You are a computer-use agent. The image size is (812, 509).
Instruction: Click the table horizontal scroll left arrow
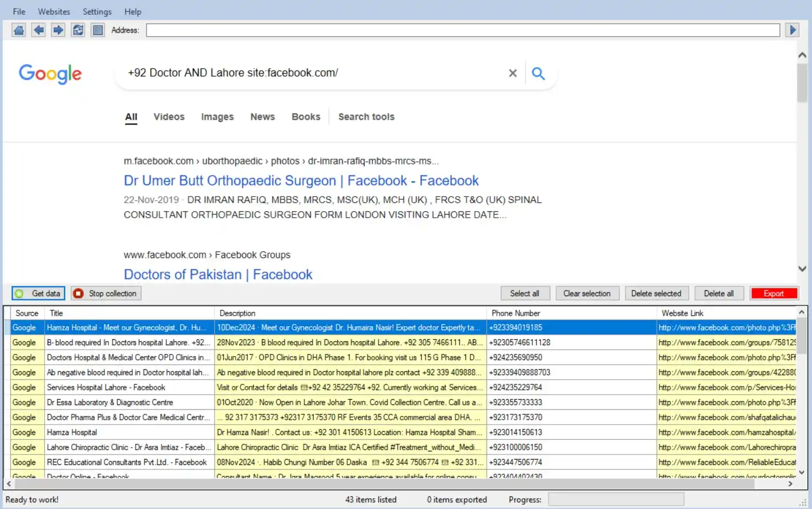(9, 483)
